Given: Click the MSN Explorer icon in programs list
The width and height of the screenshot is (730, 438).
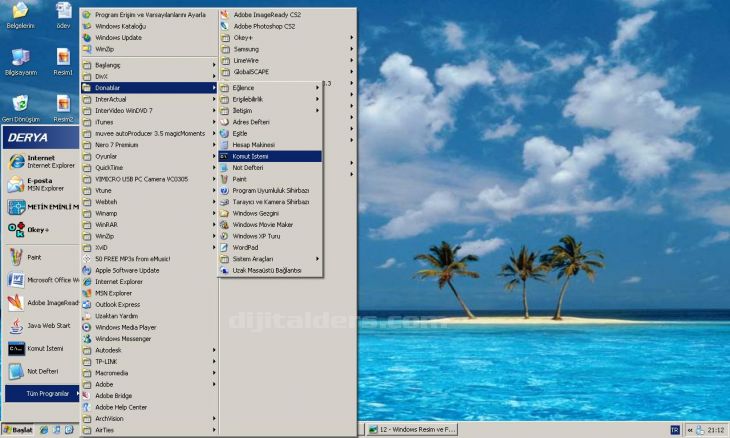Looking at the screenshot, I should 87,293.
